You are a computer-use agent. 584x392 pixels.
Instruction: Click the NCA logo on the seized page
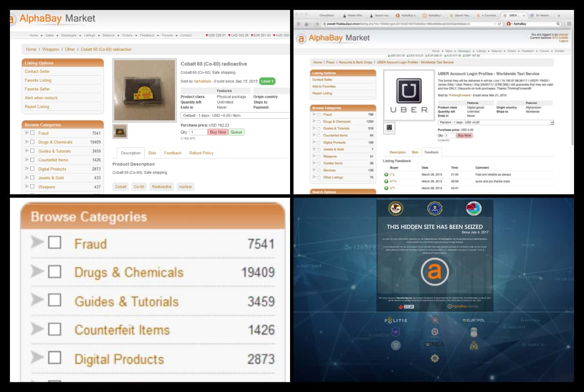point(435,344)
